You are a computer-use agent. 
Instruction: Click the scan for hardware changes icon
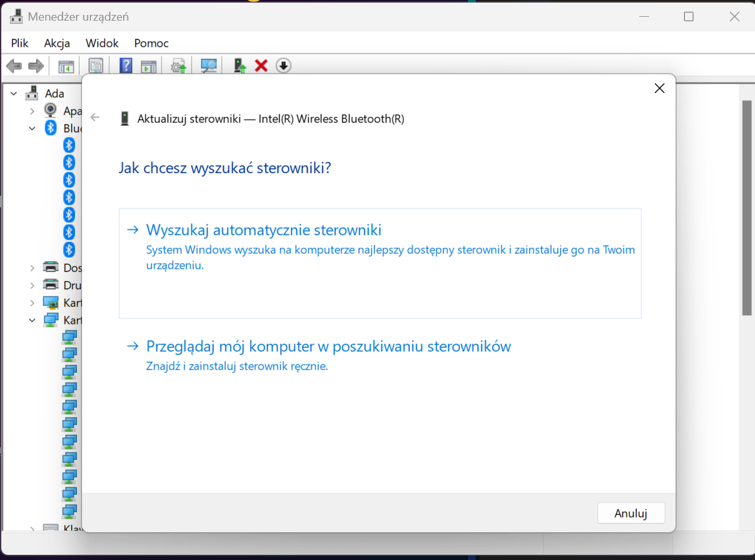click(x=209, y=66)
